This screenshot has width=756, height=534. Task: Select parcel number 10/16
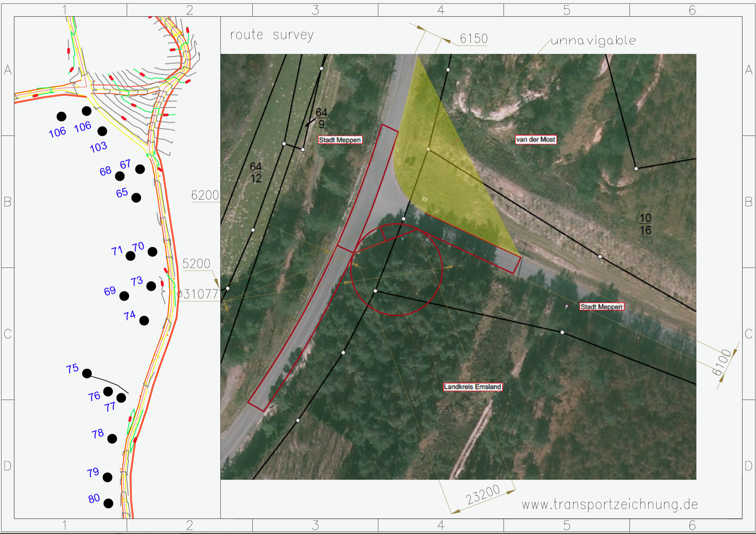pos(645,224)
